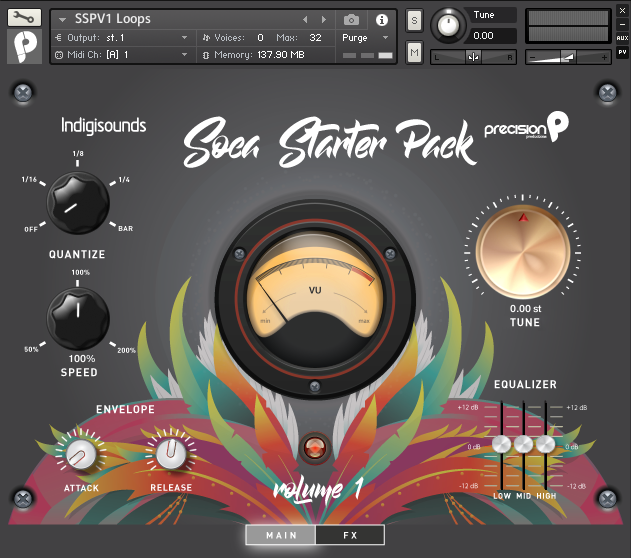The width and height of the screenshot is (631, 558).
Task: Open the Midi Ch dropdown
Action: click(x=120, y=54)
